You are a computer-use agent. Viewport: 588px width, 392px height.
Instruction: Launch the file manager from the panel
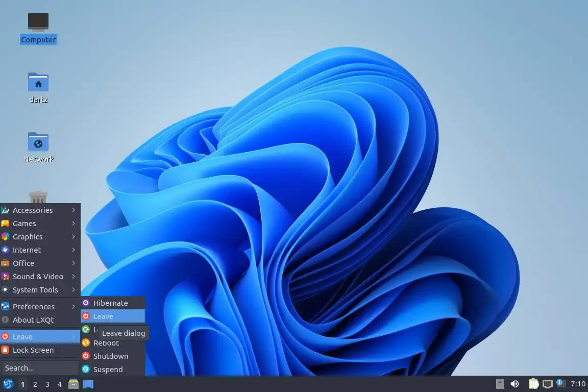[x=73, y=384]
